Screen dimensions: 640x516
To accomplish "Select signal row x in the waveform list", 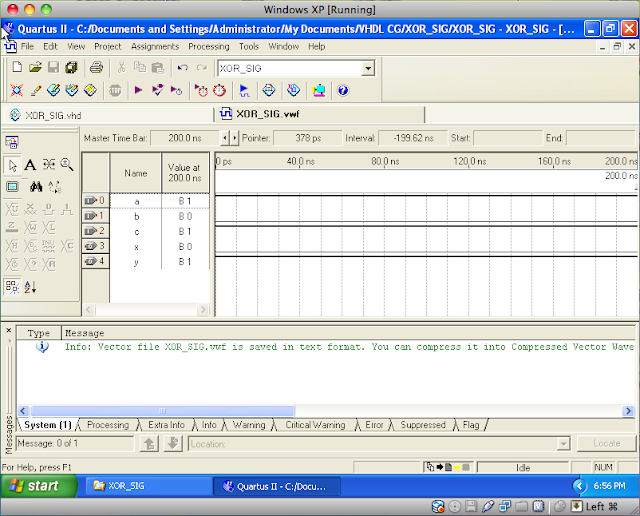I will [136, 245].
